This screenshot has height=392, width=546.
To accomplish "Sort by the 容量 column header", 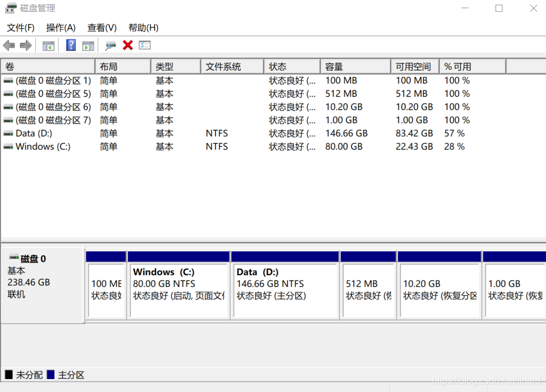I will tap(356, 66).
